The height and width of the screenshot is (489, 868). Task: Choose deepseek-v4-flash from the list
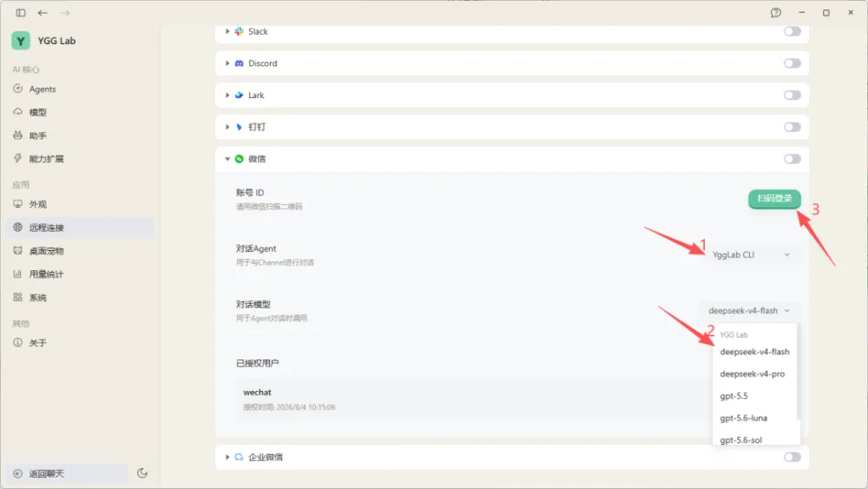754,352
